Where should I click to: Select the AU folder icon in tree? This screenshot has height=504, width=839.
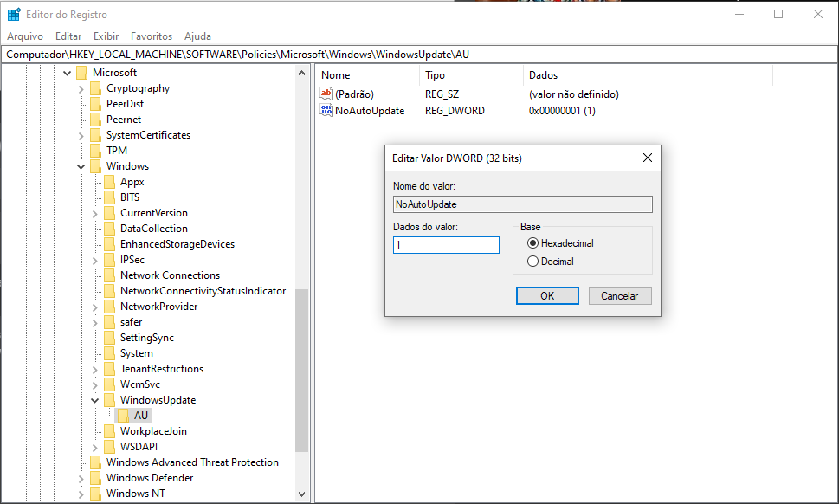pos(123,416)
